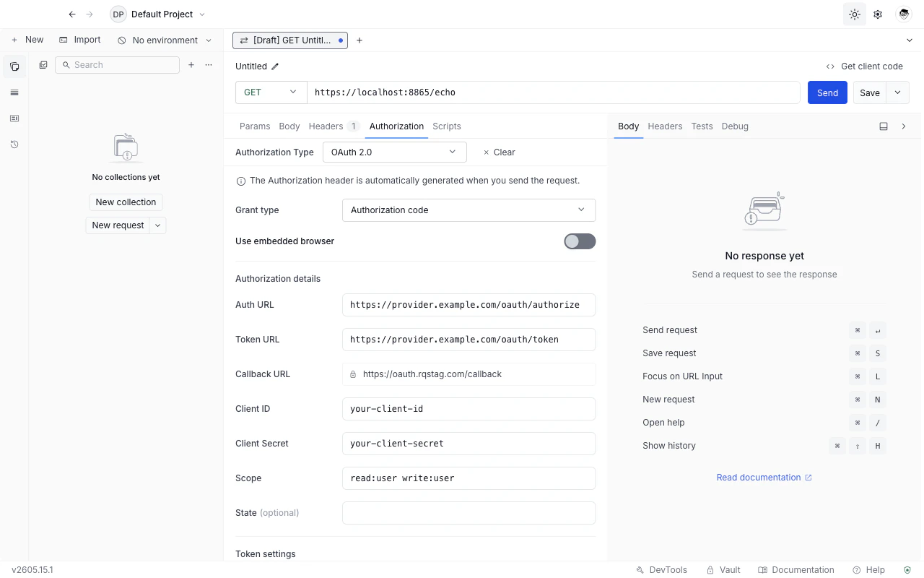Open the History sidebar icon
The height and width of the screenshot is (578, 924).
(14, 144)
